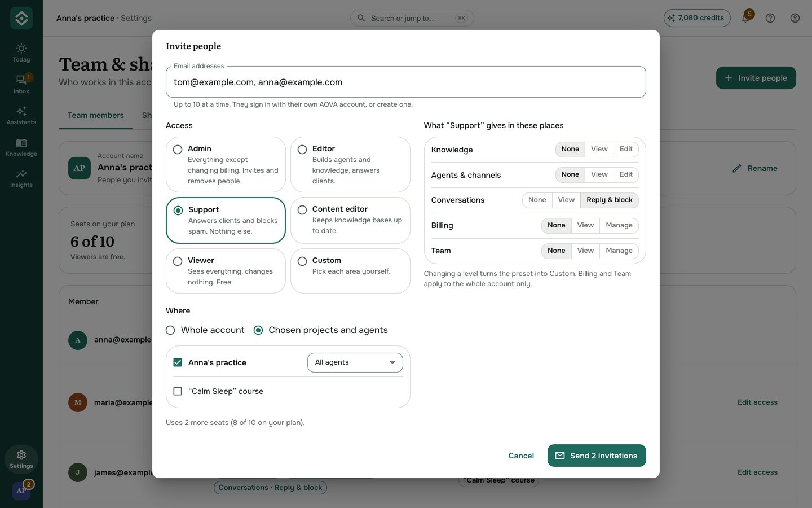Uncheck the Anna's practice project checkbox
This screenshot has height=508, width=812.
click(178, 362)
